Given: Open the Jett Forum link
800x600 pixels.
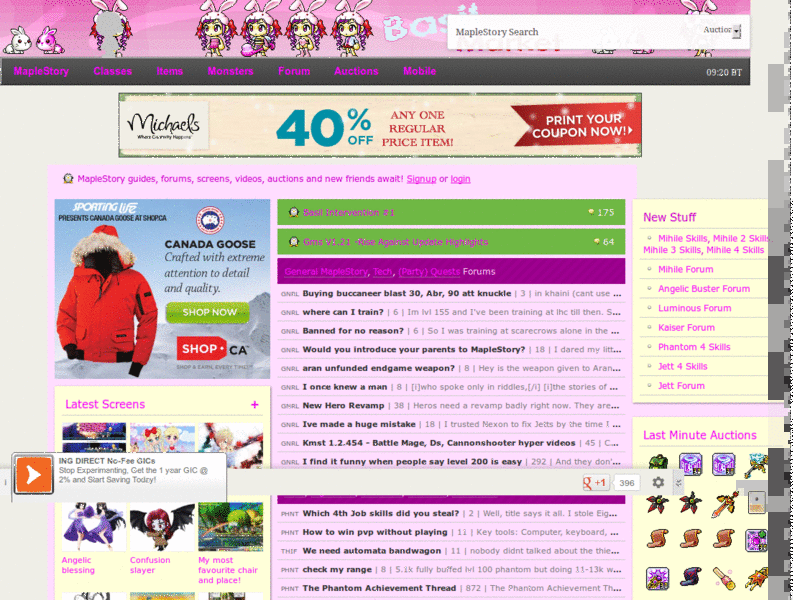Looking at the screenshot, I should [681, 386].
